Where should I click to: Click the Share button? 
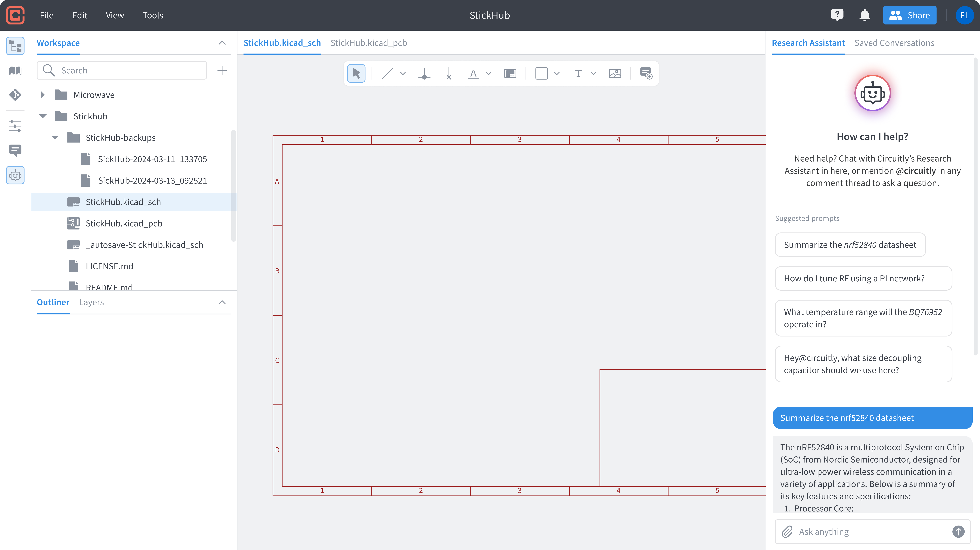pos(909,15)
